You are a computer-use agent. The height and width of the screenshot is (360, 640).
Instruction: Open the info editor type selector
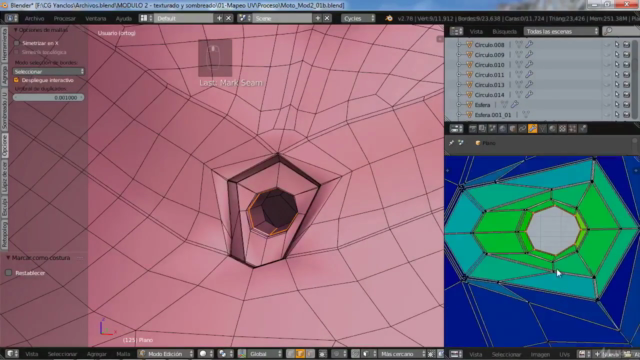11,18
